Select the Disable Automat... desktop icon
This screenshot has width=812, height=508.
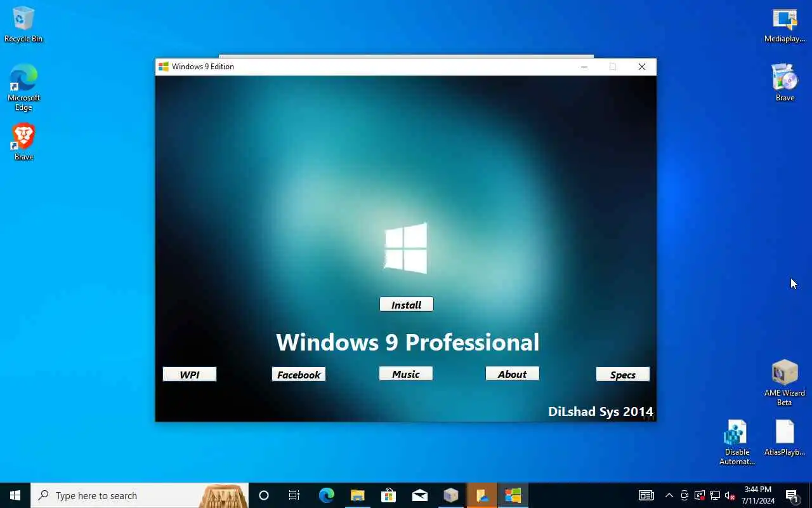pyautogui.click(x=737, y=443)
